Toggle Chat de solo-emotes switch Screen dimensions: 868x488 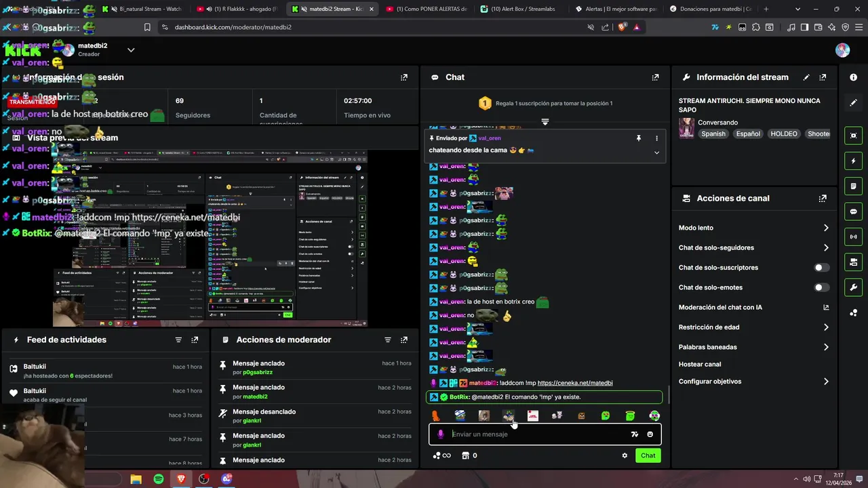click(821, 287)
